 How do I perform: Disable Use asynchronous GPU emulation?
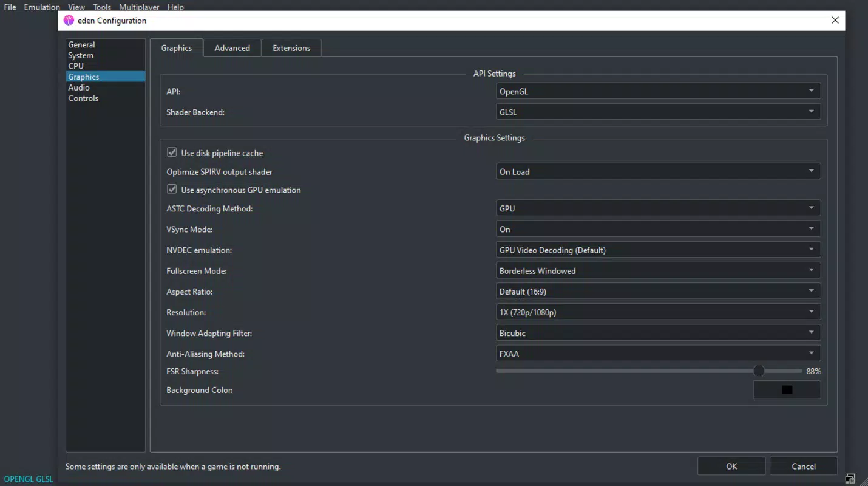pyautogui.click(x=172, y=190)
